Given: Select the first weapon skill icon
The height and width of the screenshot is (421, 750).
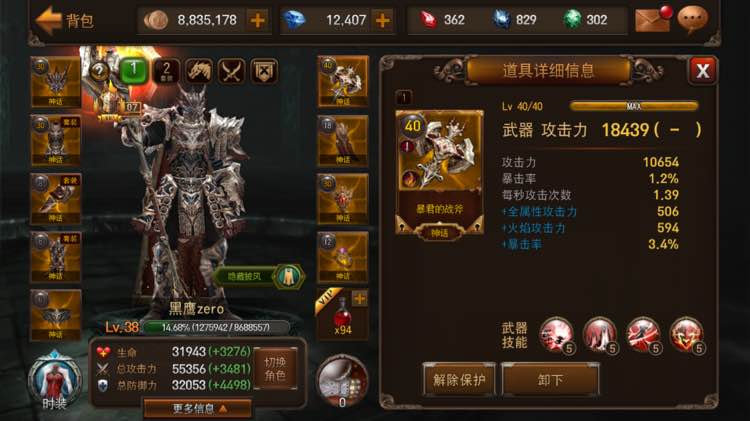Looking at the screenshot, I should (x=556, y=335).
